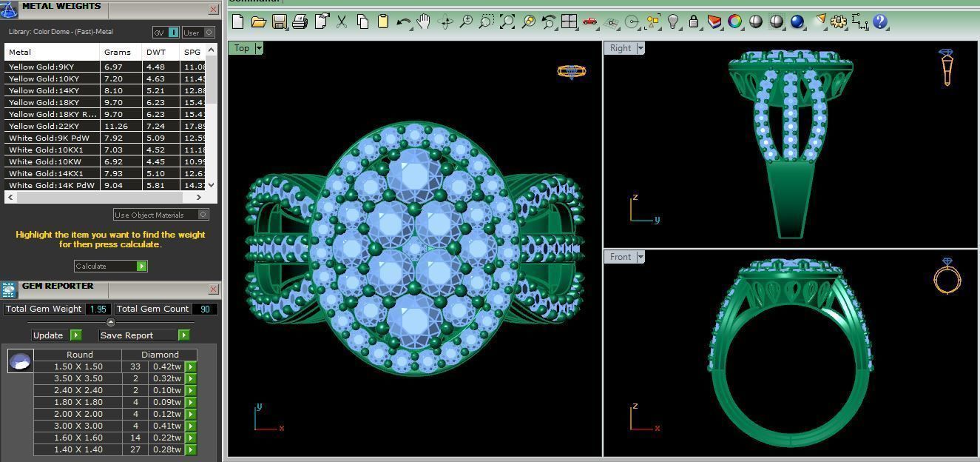Open the Top viewport dropdown arrow
Image resolution: width=980 pixels, height=462 pixels.
(x=259, y=48)
